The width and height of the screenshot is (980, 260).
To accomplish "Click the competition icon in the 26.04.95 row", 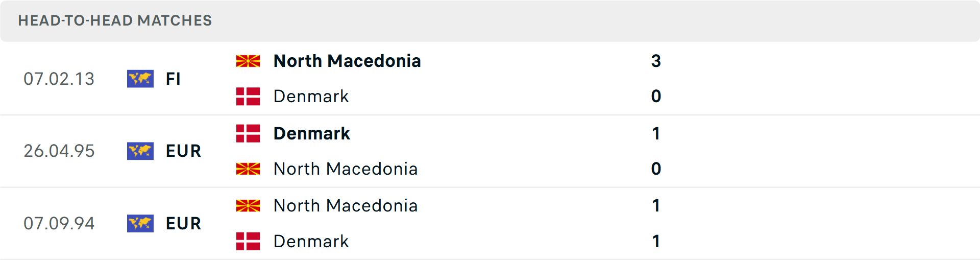I will [x=140, y=151].
